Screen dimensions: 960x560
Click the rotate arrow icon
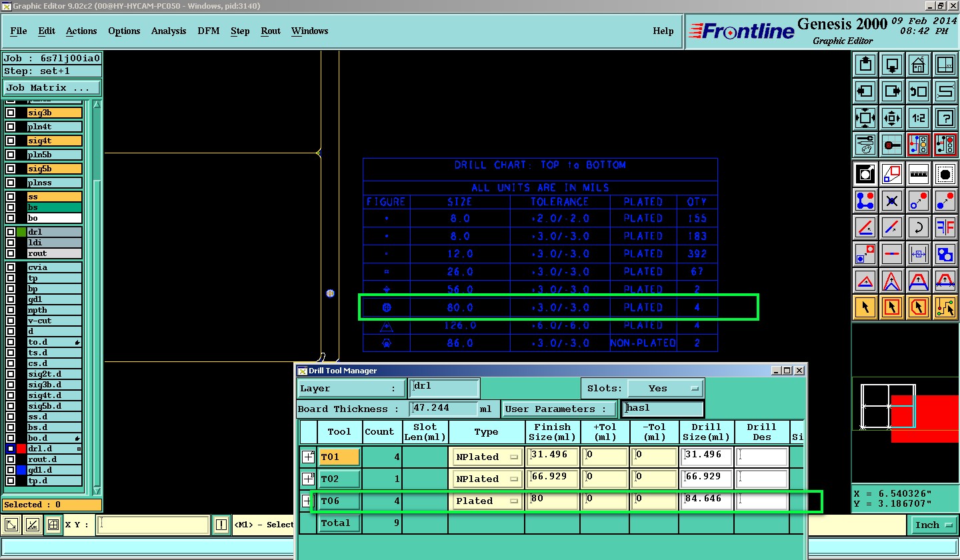[919, 227]
